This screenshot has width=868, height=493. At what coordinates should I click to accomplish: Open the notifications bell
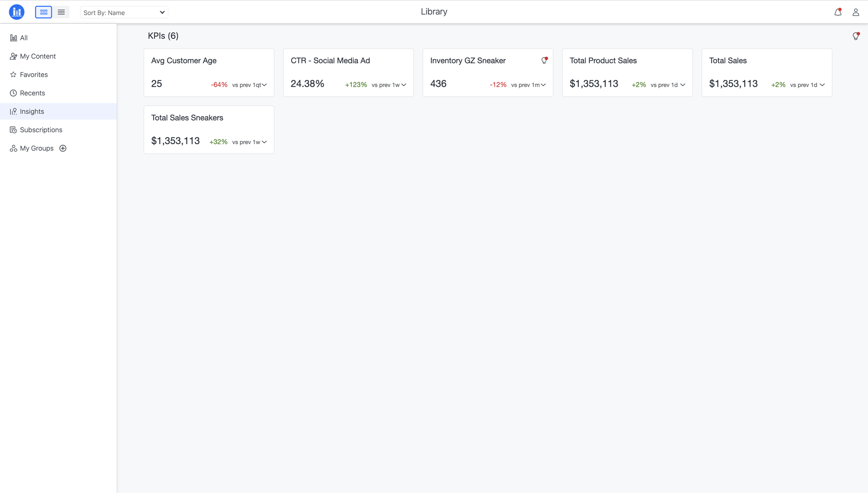pyautogui.click(x=838, y=12)
